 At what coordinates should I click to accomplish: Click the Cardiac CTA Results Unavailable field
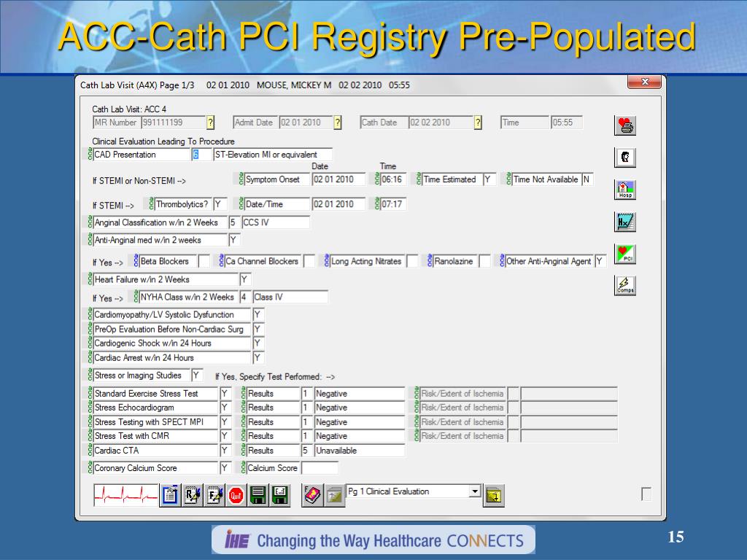tap(359, 451)
